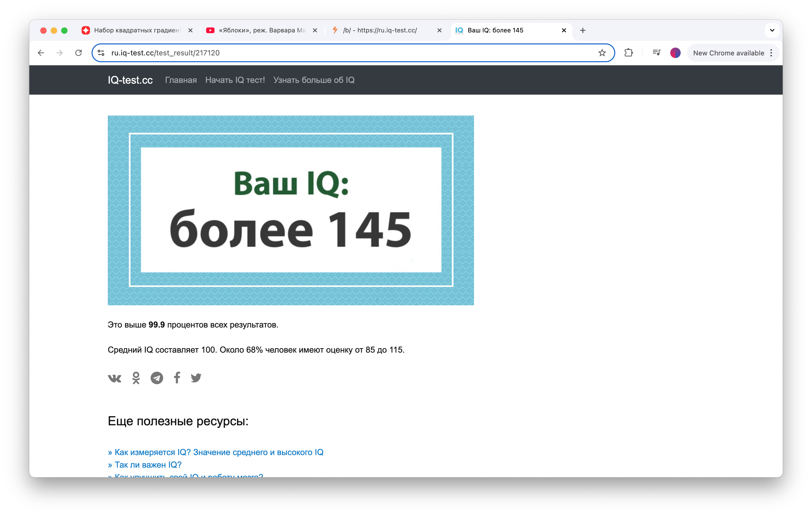
Task: Open 'Главная' in site navigation
Action: click(x=181, y=80)
